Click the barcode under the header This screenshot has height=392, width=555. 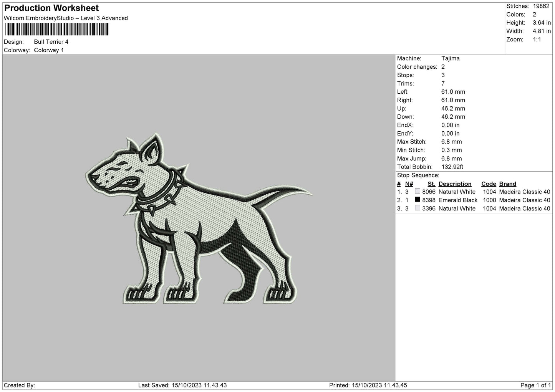coord(56,30)
